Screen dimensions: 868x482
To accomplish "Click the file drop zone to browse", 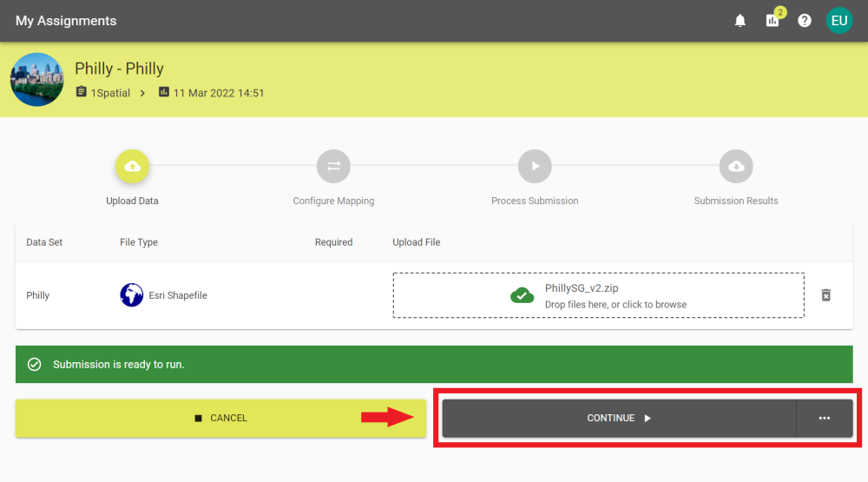I will 598,295.
